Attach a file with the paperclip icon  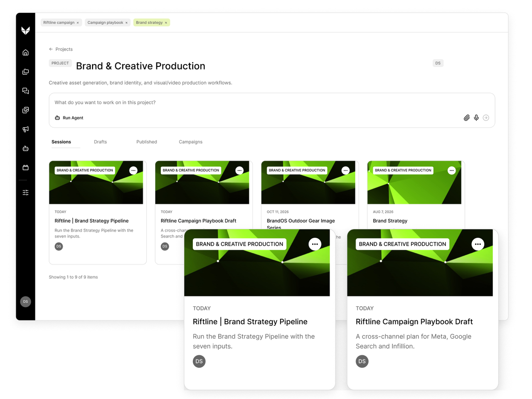(467, 118)
